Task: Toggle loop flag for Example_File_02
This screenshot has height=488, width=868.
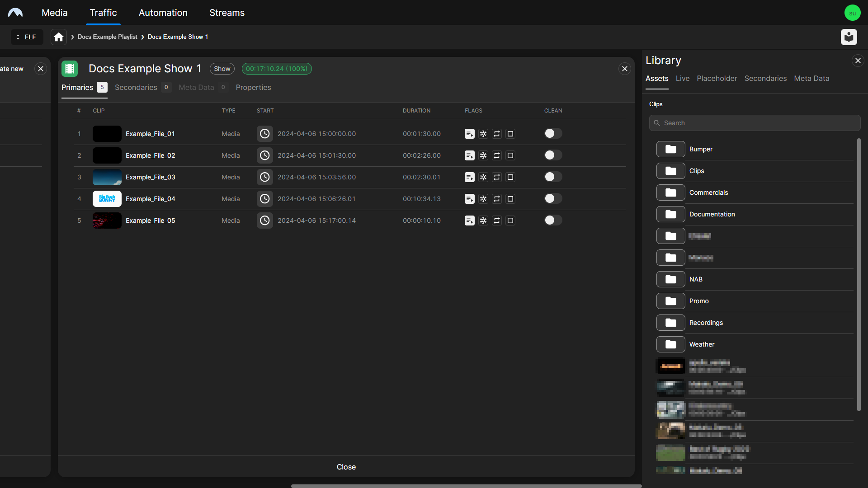Action: click(497, 155)
